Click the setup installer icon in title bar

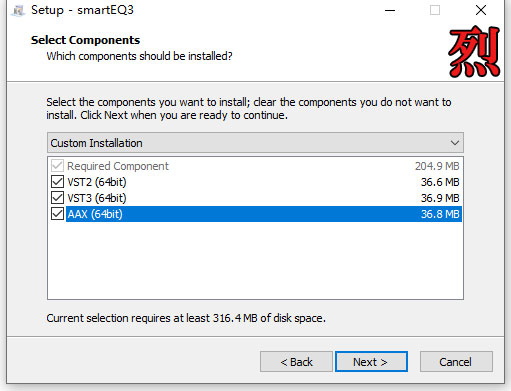(x=18, y=11)
